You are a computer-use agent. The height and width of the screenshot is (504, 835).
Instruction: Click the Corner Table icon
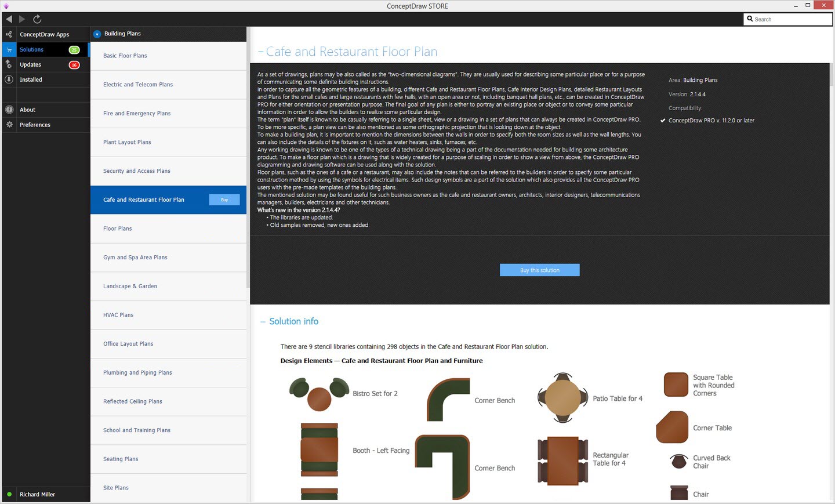pyautogui.click(x=672, y=427)
